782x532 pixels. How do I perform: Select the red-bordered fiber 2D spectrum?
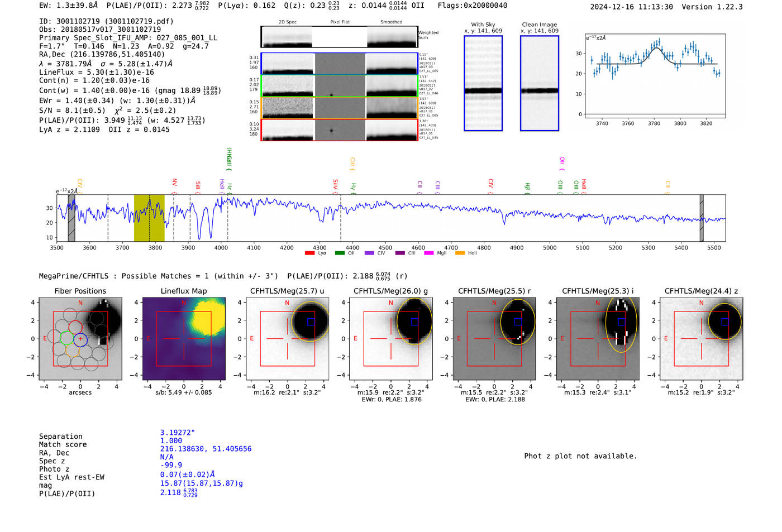pyautogui.click(x=339, y=130)
